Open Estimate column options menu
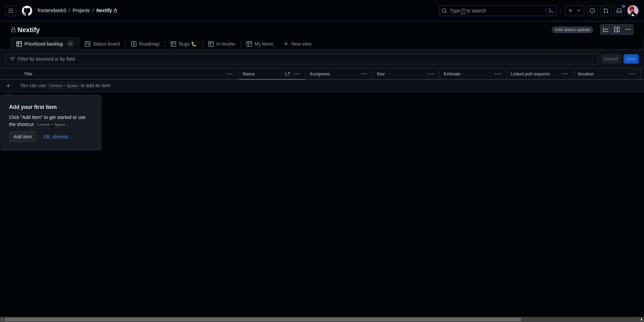Image resolution: width=644 pixels, height=322 pixels. [x=498, y=74]
